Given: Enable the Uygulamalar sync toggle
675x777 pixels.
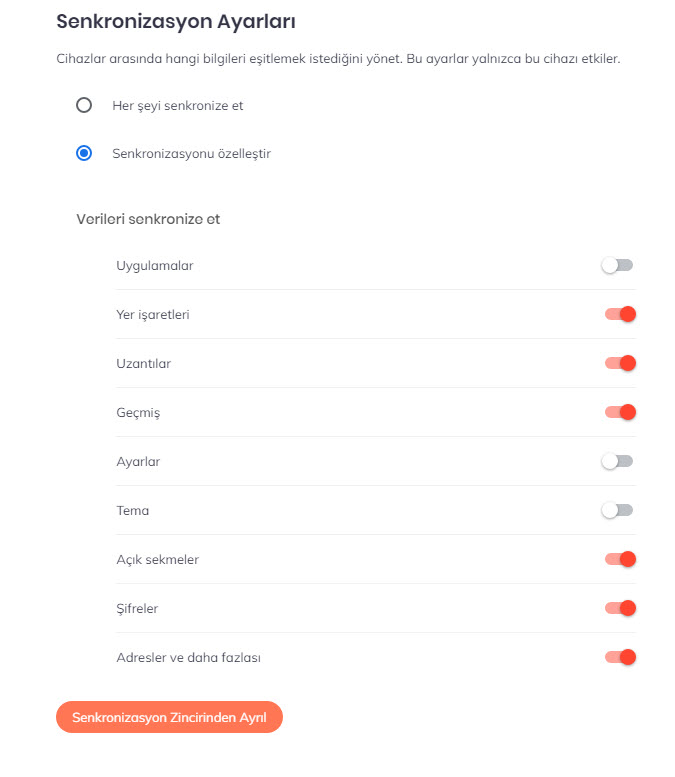Looking at the screenshot, I should point(618,266).
